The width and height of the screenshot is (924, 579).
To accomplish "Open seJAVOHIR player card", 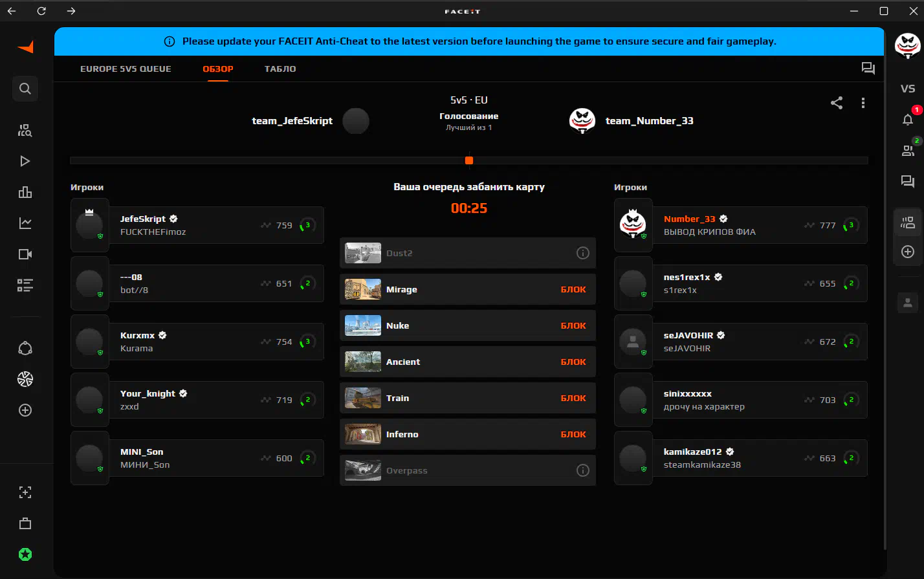I will pyautogui.click(x=741, y=342).
